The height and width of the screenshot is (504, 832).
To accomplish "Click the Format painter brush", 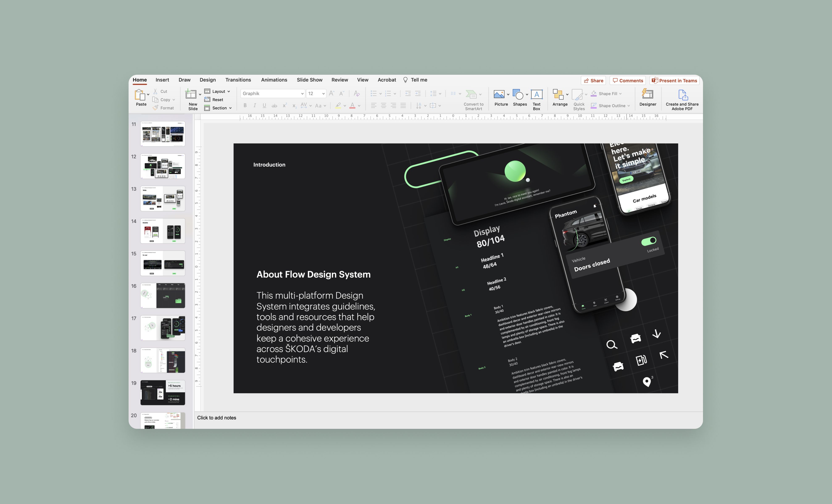I will tap(155, 108).
